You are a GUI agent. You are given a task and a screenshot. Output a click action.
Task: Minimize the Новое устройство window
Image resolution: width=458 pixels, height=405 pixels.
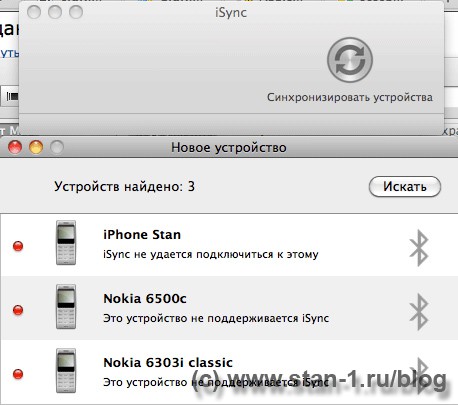[x=36, y=147]
